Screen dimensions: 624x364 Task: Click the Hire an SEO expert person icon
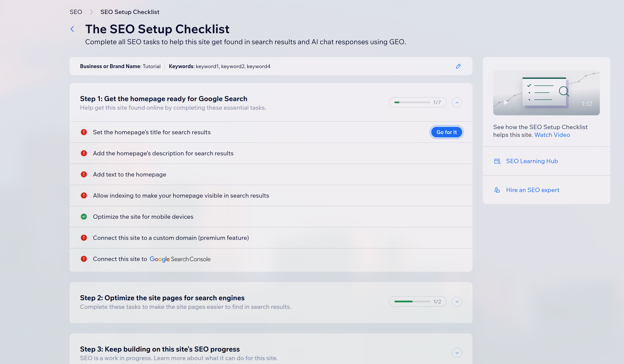click(x=497, y=190)
